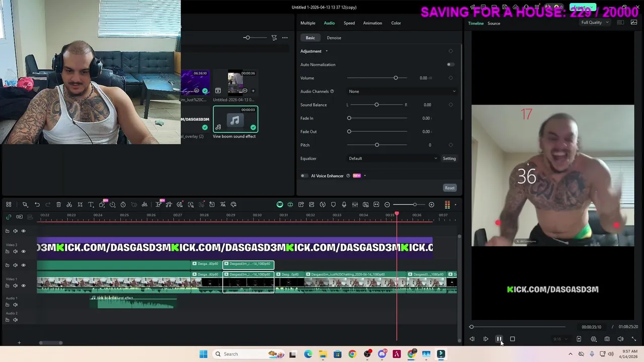Image resolution: width=644 pixels, height=362 pixels.
Task: Record voiceover with the microphone icon
Action: (344, 205)
